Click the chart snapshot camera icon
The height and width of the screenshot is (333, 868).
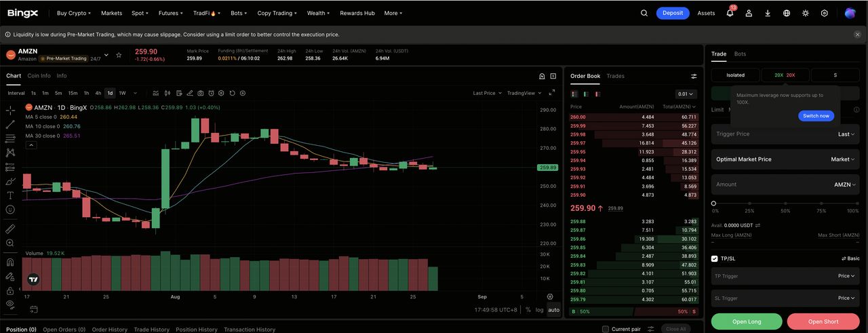[201, 93]
